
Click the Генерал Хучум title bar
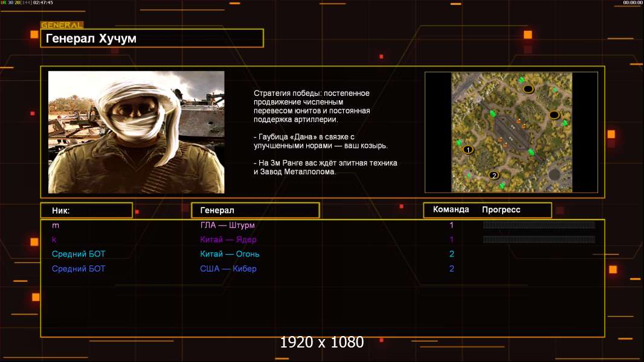click(152, 39)
